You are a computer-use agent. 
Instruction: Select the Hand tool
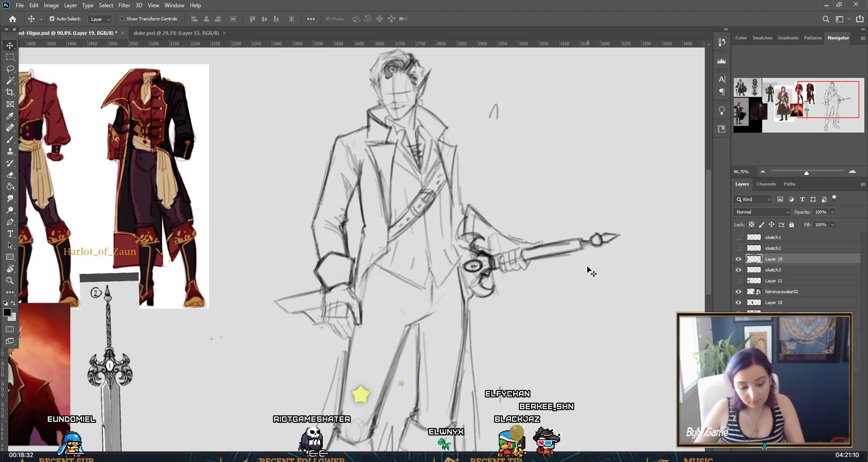click(10, 269)
